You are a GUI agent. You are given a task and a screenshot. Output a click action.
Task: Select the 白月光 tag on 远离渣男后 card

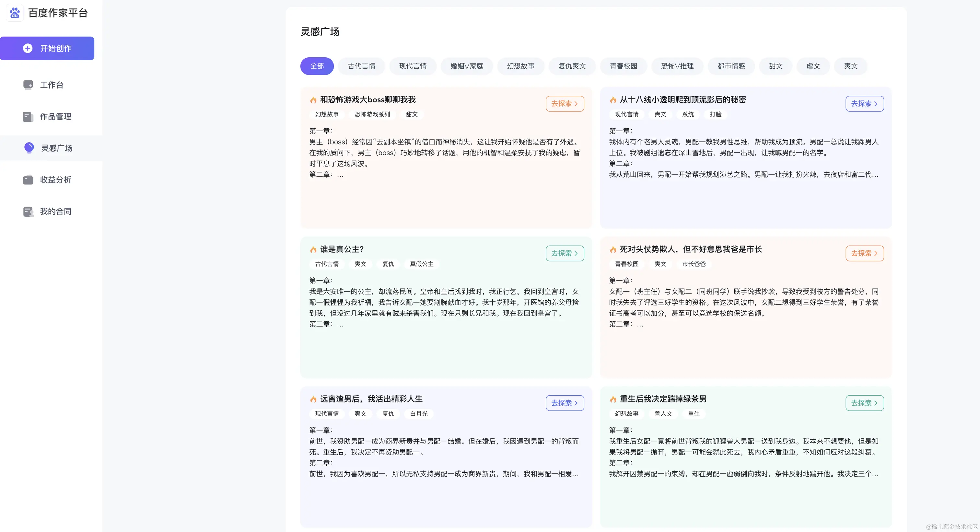click(418, 414)
